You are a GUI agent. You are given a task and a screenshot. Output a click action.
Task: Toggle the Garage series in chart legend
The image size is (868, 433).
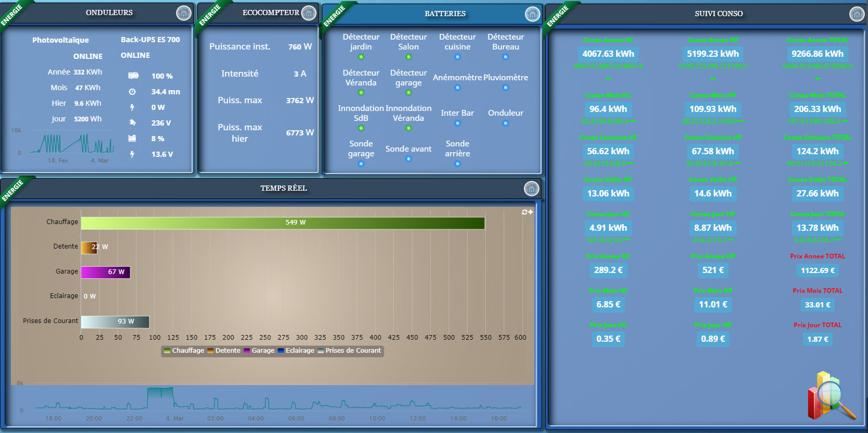259,351
